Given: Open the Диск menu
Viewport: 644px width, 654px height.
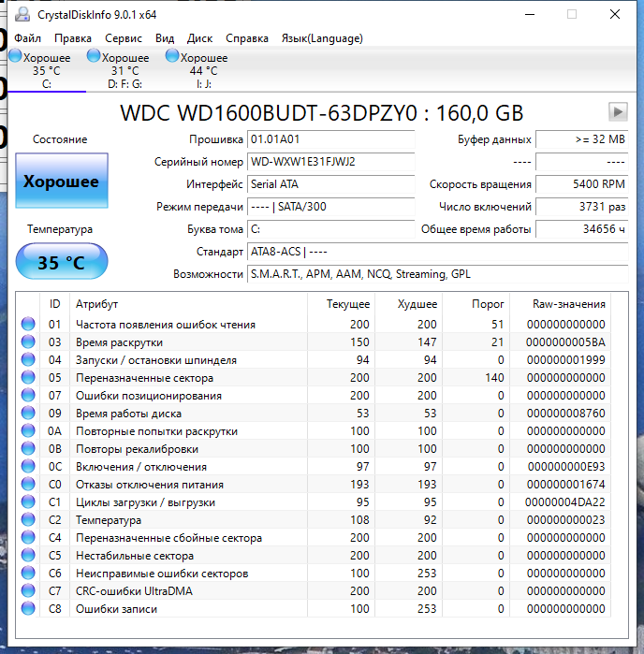Looking at the screenshot, I should (x=199, y=38).
